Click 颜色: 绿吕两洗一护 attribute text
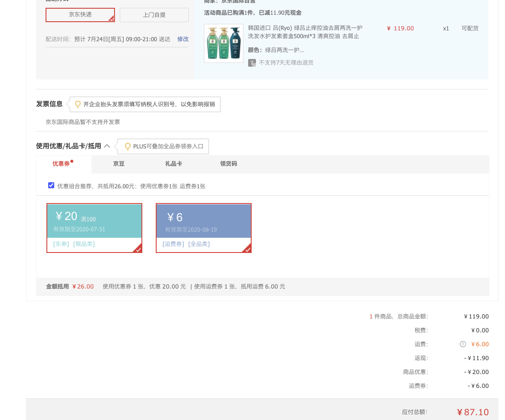 pos(276,50)
